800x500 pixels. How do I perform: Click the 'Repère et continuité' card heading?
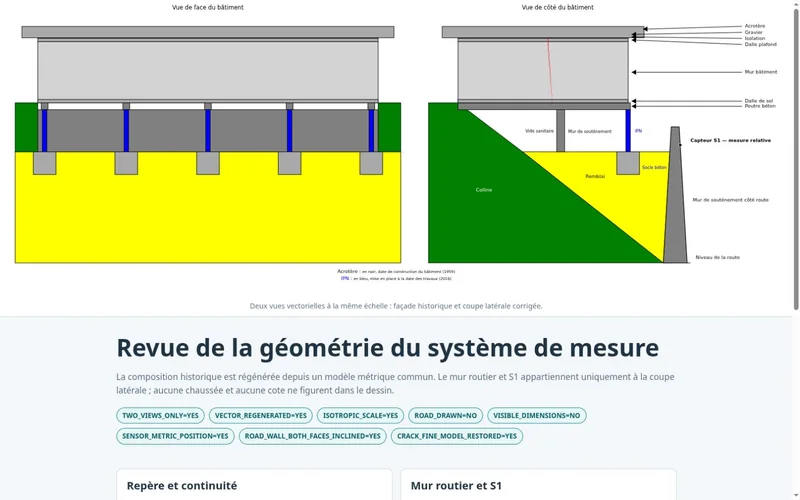click(x=182, y=486)
